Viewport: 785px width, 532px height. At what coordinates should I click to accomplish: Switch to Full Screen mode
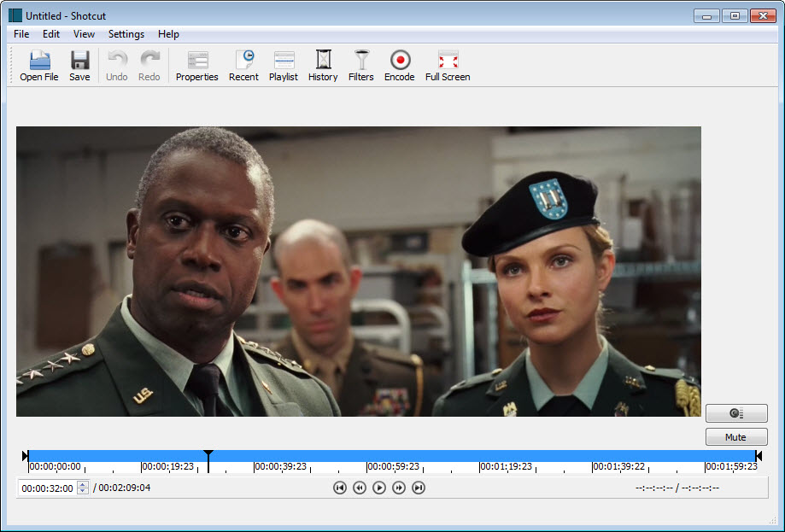(448, 66)
